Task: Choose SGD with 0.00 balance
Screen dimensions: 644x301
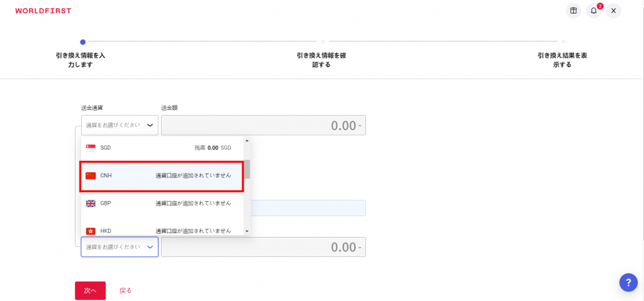Action: (163, 148)
